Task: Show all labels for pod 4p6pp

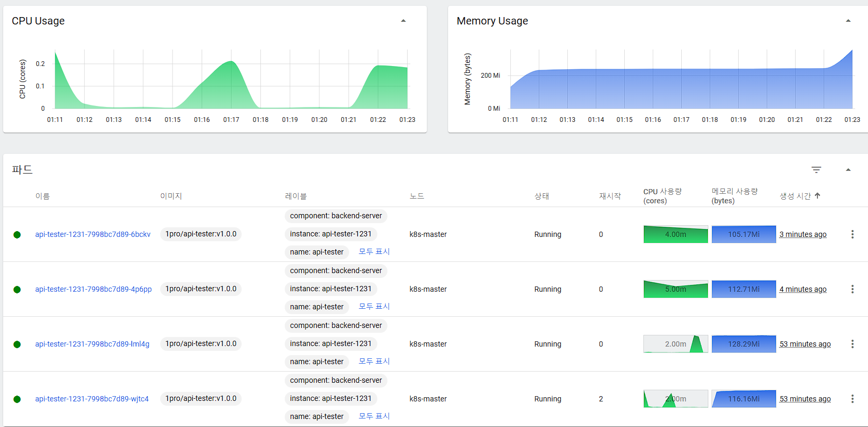Action: tap(374, 307)
